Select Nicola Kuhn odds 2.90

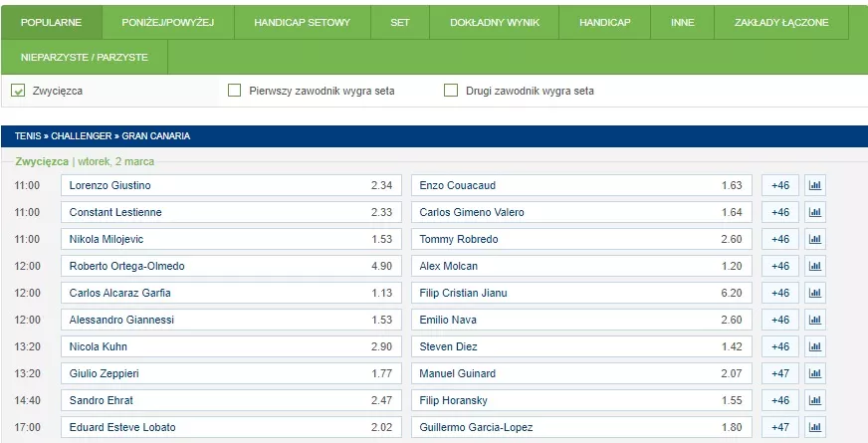[231, 346]
